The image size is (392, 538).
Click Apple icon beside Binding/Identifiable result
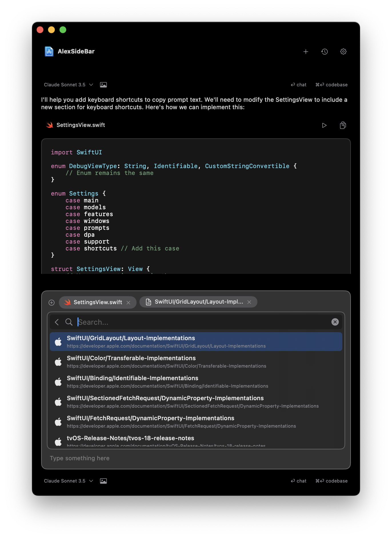[x=58, y=381]
